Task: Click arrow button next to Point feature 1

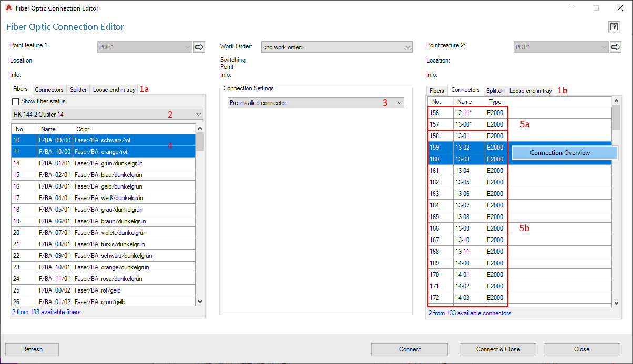Action: 199,47
